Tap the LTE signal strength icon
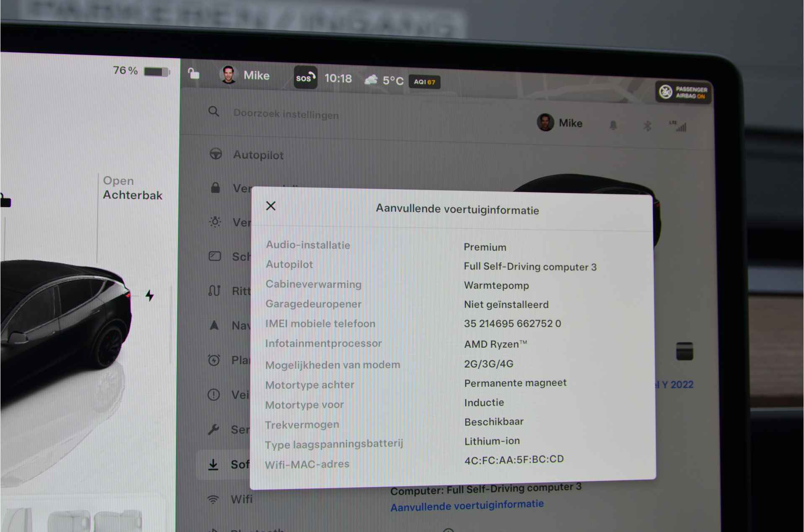 [678, 126]
